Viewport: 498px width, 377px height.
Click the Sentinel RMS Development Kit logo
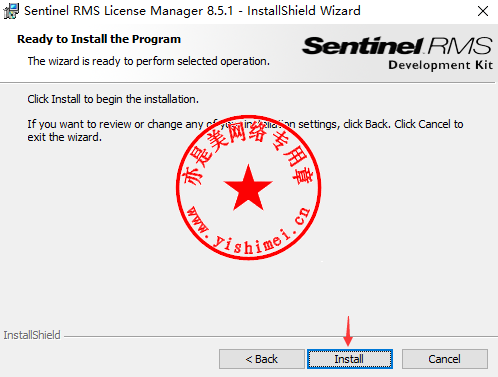[x=397, y=53]
